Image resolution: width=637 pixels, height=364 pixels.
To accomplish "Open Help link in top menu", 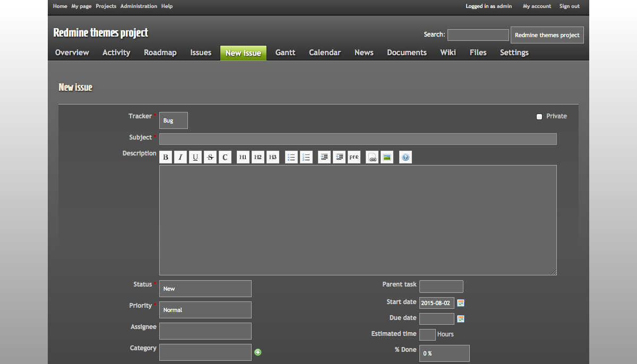I will pyautogui.click(x=167, y=6).
